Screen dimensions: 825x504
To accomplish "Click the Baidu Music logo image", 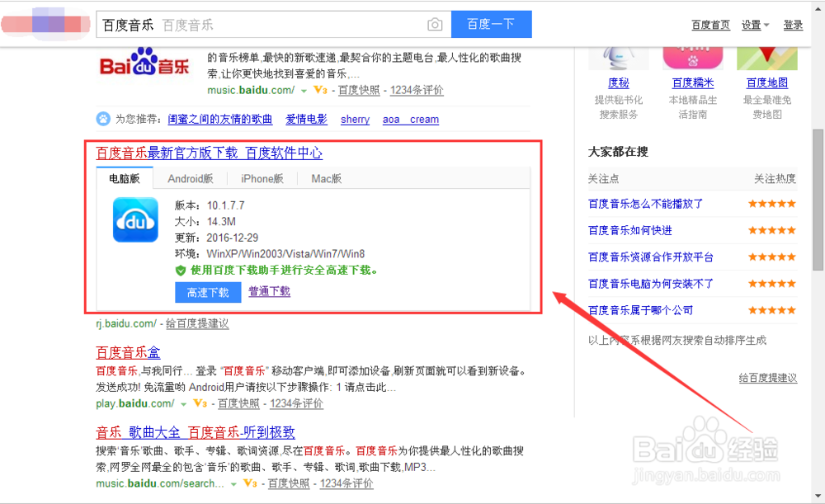I will (144, 64).
